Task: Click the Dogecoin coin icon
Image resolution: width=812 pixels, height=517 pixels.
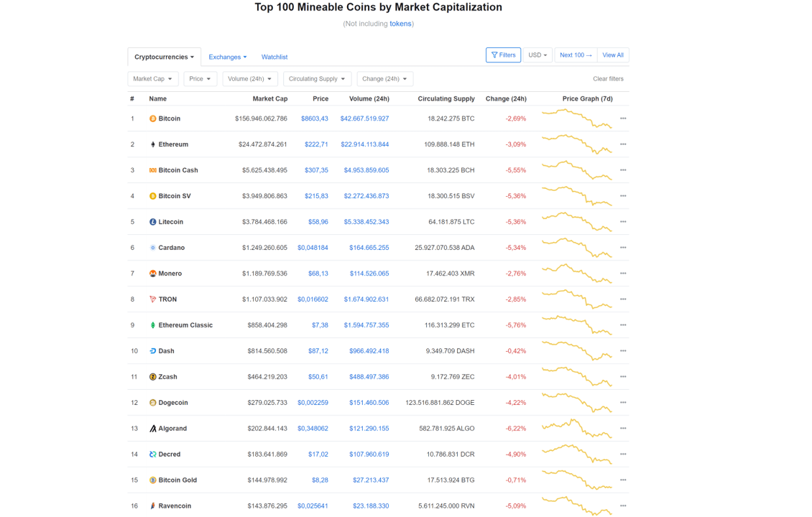Action: click(153, 403)
